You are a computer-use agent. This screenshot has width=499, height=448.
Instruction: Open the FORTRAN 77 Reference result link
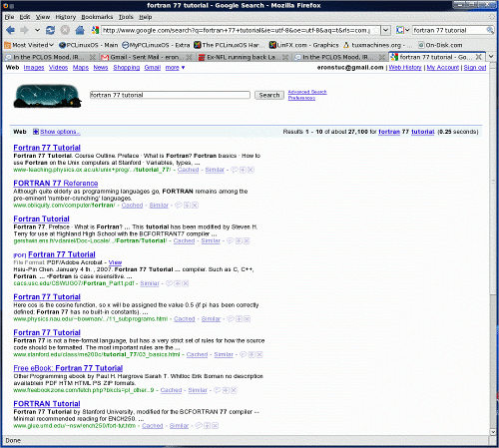(56, 184)
